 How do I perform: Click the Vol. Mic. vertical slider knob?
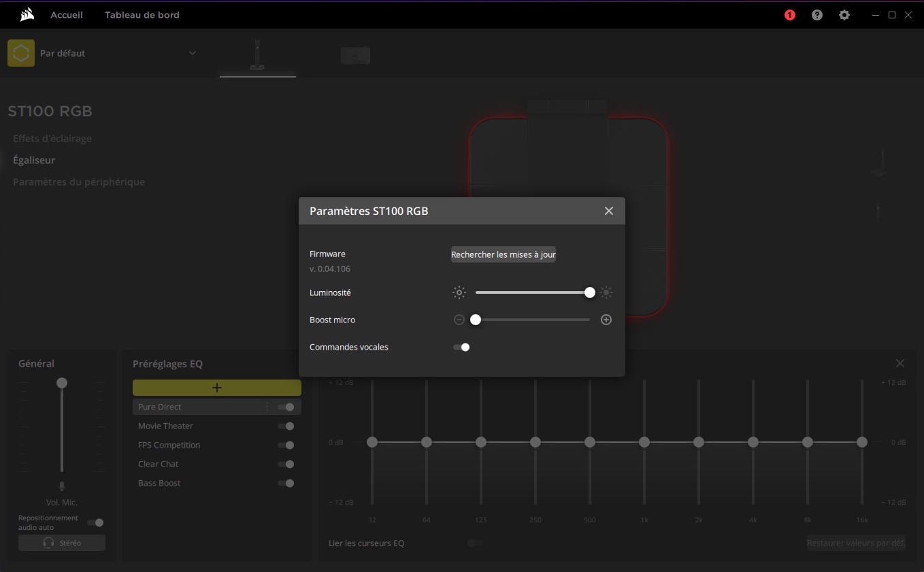(x=62, y=383)
